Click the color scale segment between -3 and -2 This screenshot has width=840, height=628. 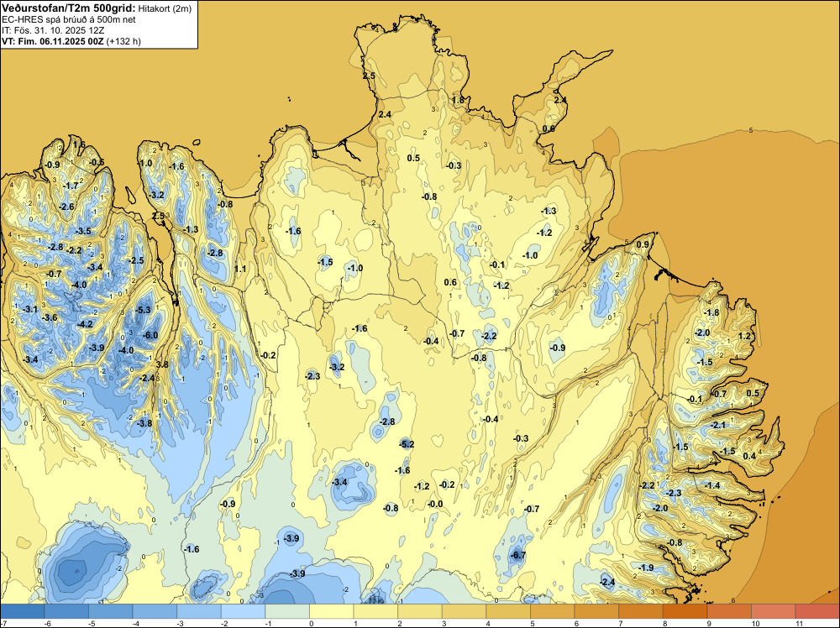(x=199, y=611)
